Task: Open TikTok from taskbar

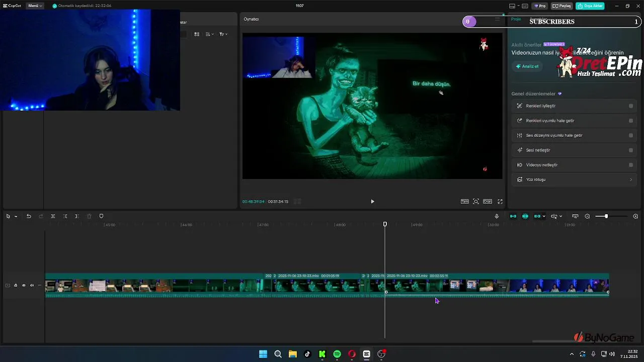Action: [x=307, y=354]
